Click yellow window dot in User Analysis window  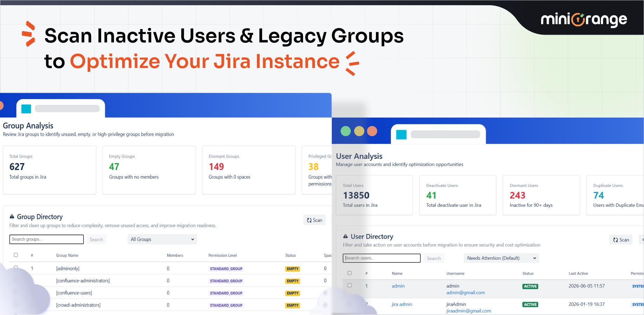point(359,131)
